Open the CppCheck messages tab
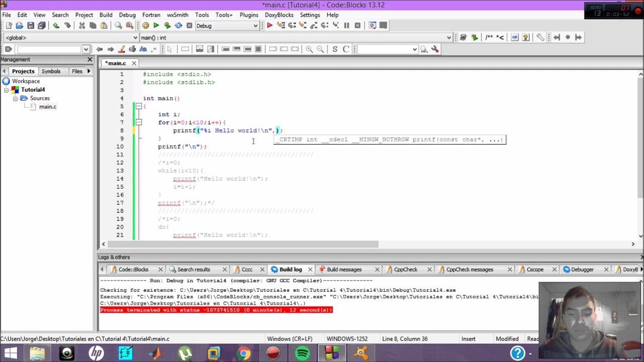The image size is (644, 362). coord(469,269)
